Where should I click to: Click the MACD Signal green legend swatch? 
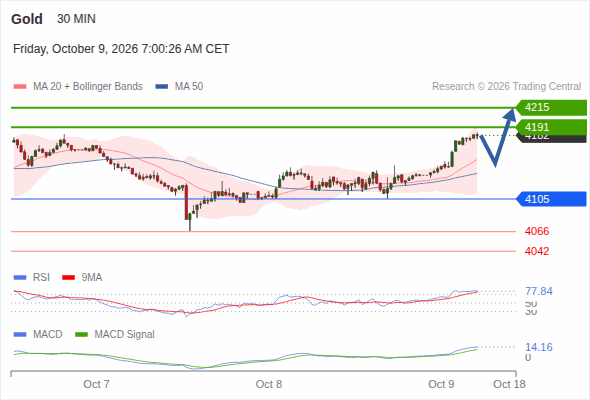pos(81,335)
